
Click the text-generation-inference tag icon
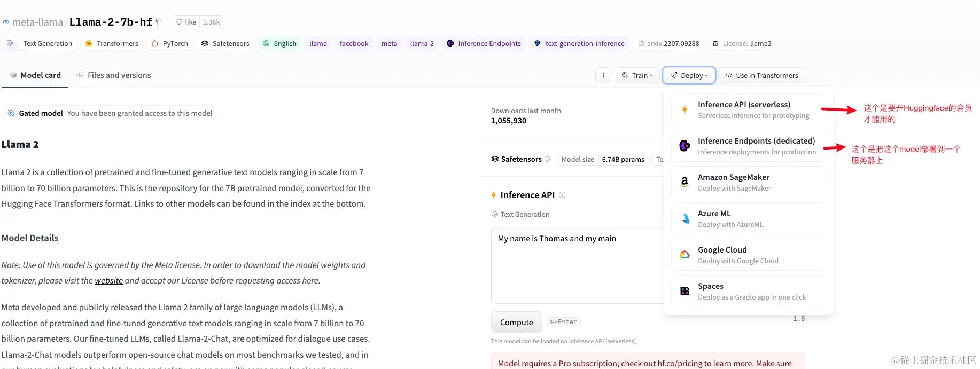point(538,43)
